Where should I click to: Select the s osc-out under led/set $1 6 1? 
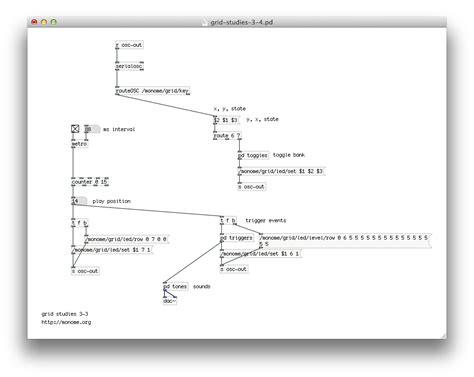click(234, 269)
